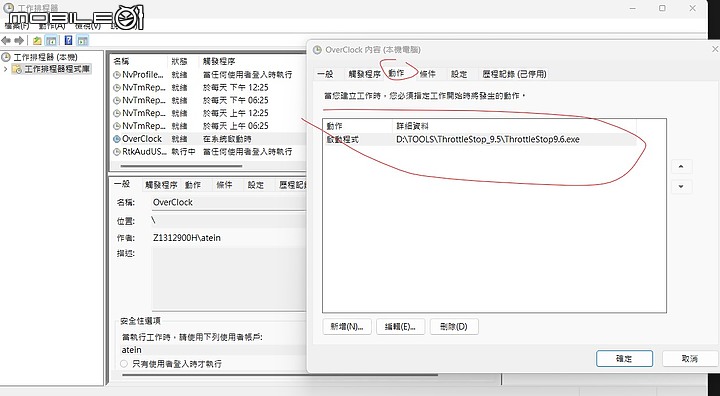
Task: Switch to 一般 tab in OverClock 內容 dialog
Action: (325, 74)
